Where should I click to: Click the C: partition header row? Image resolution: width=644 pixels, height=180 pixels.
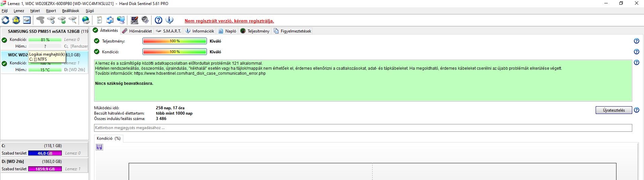point(44,146)
